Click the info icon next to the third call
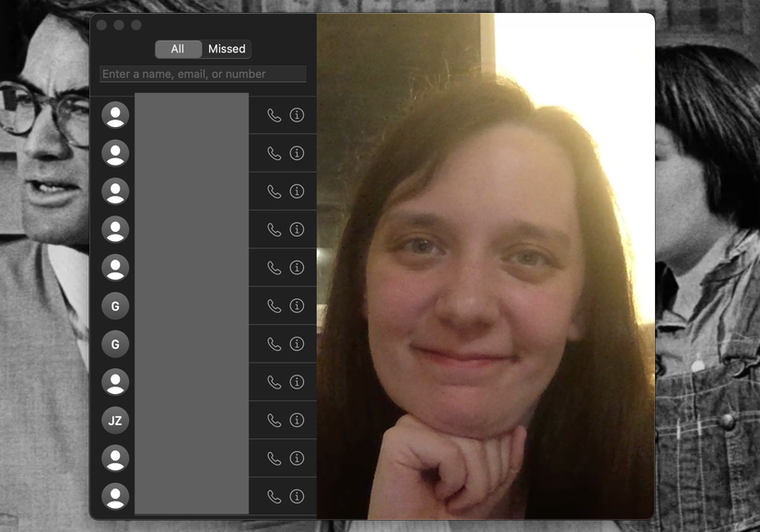The height and width of the screenshot is (532, 760). 296,191
